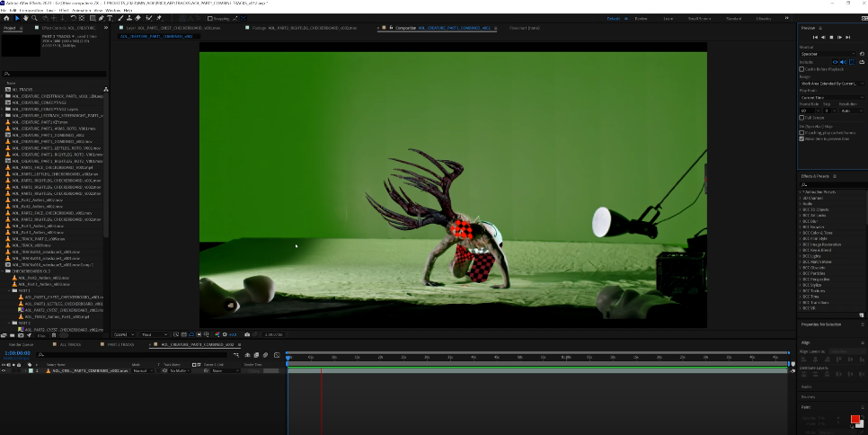Screen dimensions: 868x435
Task: Open the layer blending Mode 'Normal' dropdown
Action: (144, 371)
